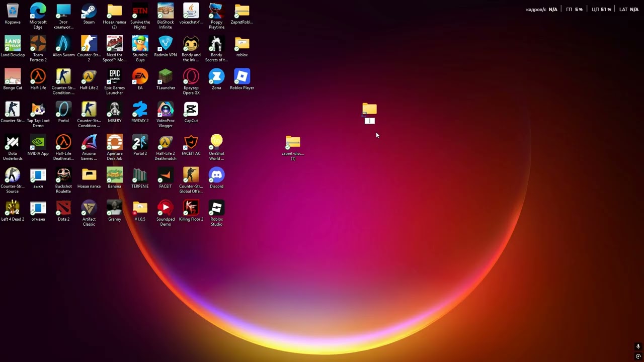
Task: Open the Discord desktop shortcut
Action: (216, 175)
